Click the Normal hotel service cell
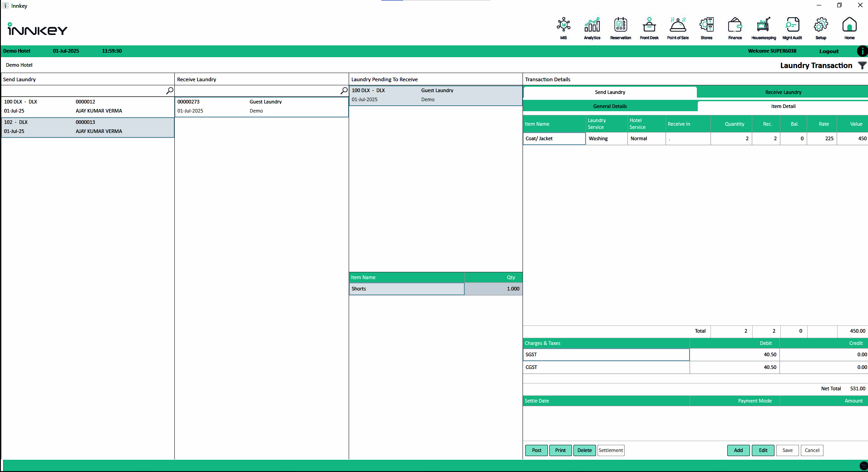868x472 pixels. (646, 138)
